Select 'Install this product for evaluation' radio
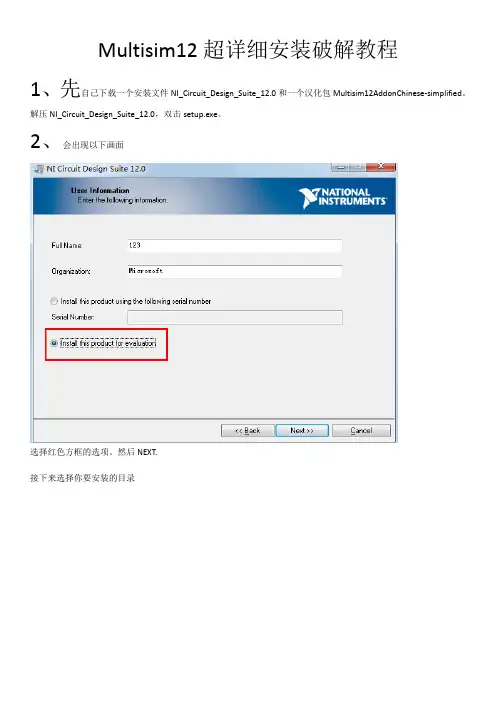Screen dimensions: 496x702 pyautogui.click(x=54, y=343)
